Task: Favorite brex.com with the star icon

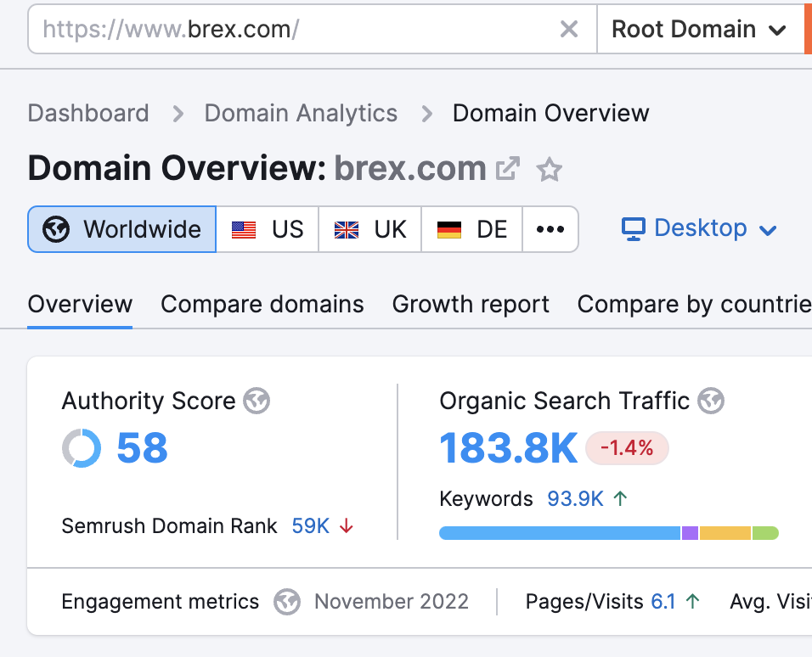Action: pos(549,169)
